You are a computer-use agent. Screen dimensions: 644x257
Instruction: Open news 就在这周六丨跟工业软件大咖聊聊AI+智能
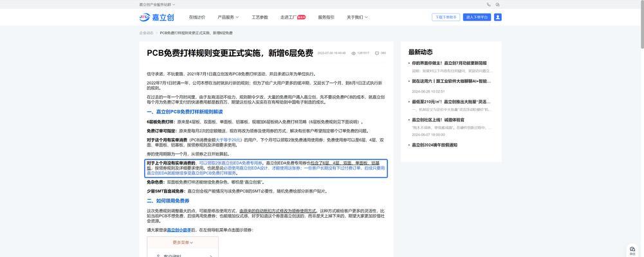[451, 81]
